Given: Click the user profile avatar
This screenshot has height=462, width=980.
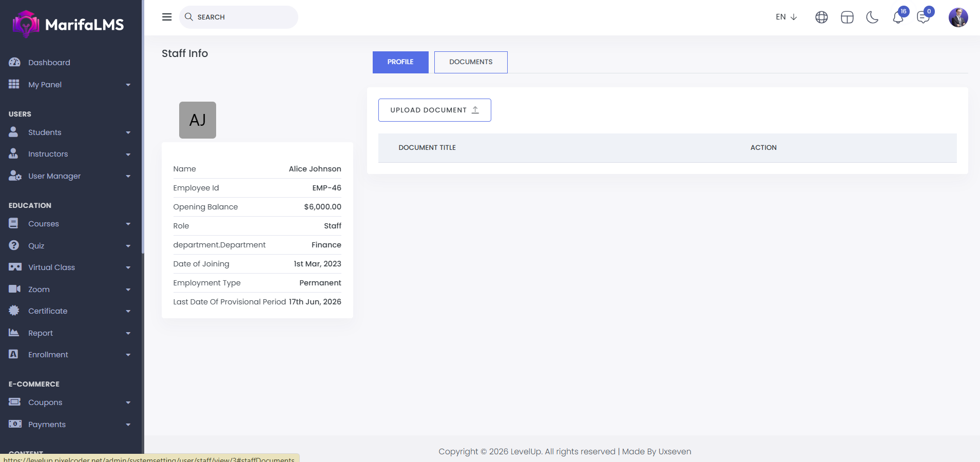Looking at the screenshot, I should click(958, 17).
